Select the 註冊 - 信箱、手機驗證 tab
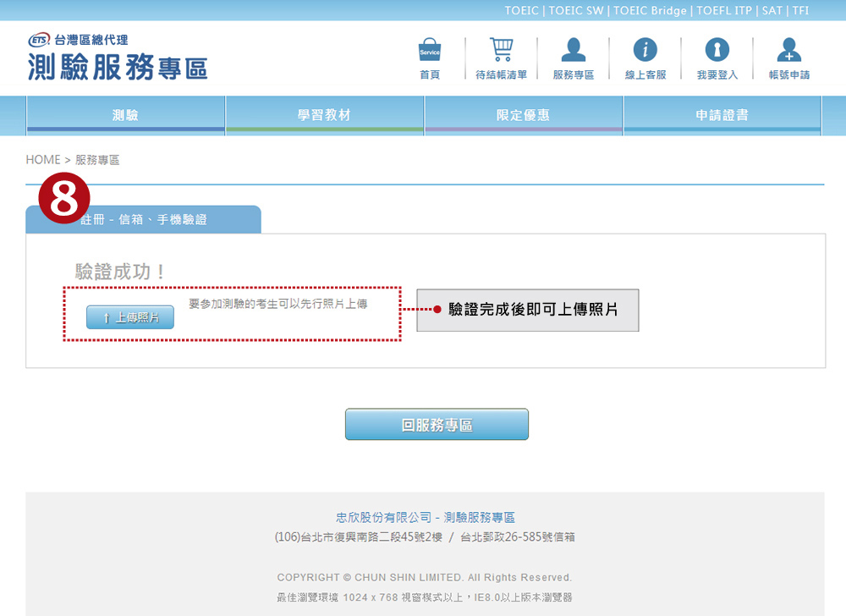 tap(143, 219)
